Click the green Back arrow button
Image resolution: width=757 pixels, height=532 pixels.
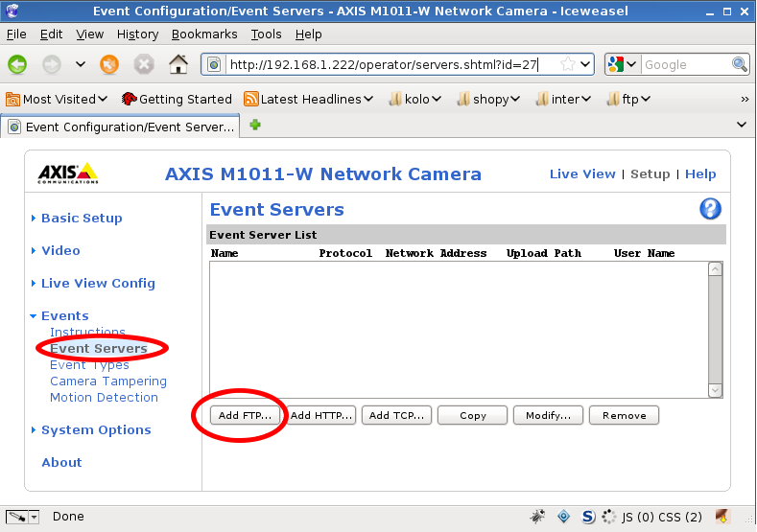(17, 64)
